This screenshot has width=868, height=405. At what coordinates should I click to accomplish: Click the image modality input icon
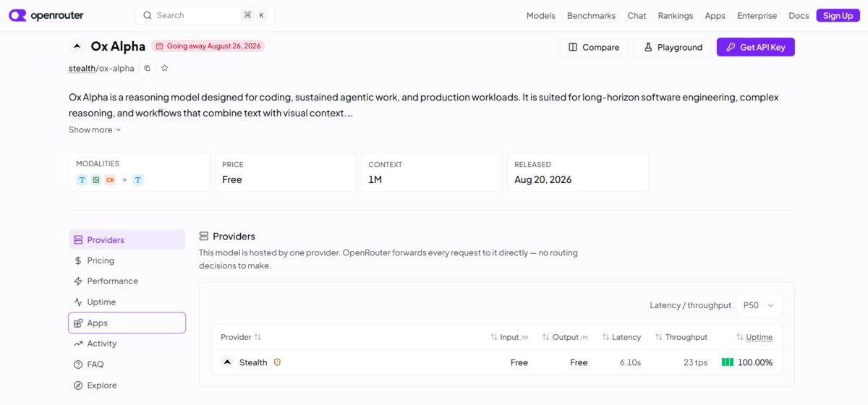96,179
